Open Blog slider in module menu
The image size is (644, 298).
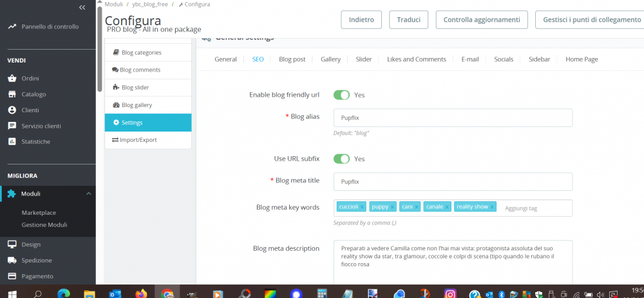click(148, 88)
